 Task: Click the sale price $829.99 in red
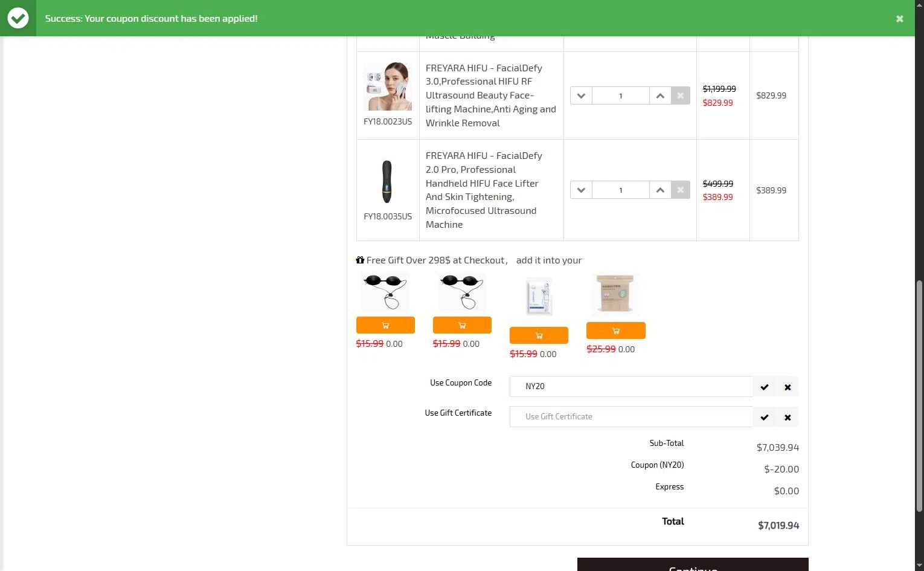(x=718, y=103)
